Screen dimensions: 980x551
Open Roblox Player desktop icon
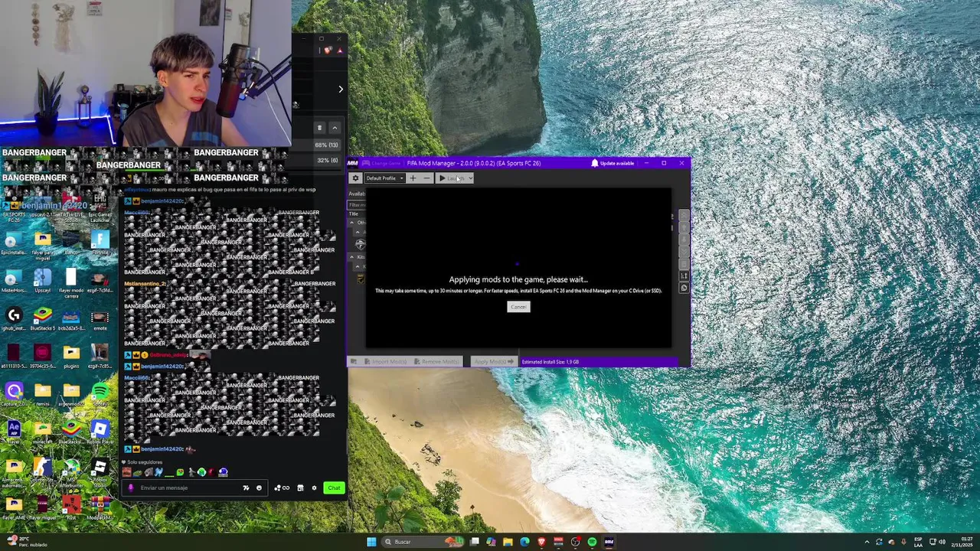click(x=100, y=432)
